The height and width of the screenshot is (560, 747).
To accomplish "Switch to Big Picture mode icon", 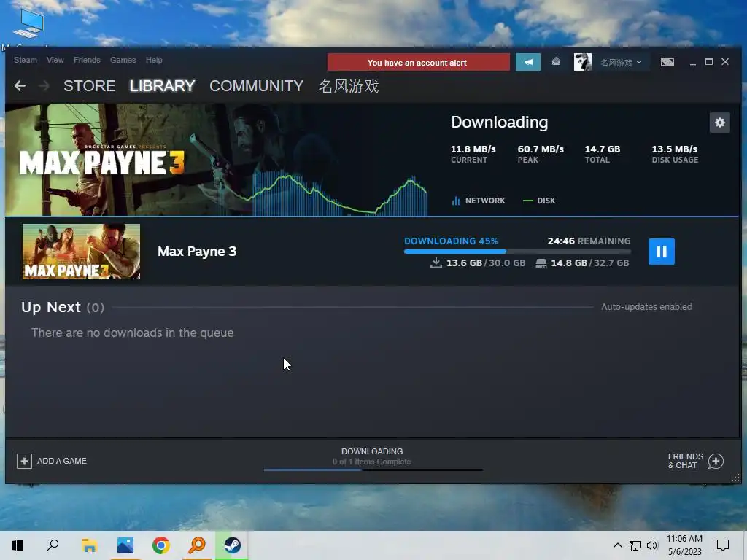I will point(667,62).
